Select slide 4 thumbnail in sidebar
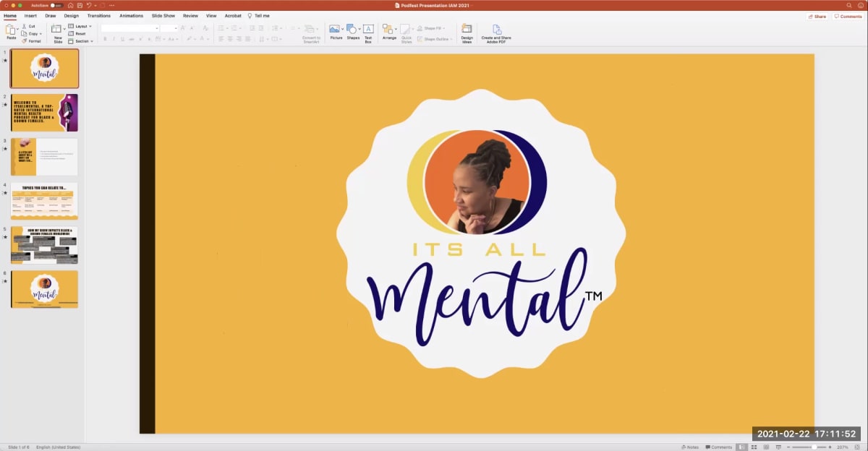 coord(44,200)
